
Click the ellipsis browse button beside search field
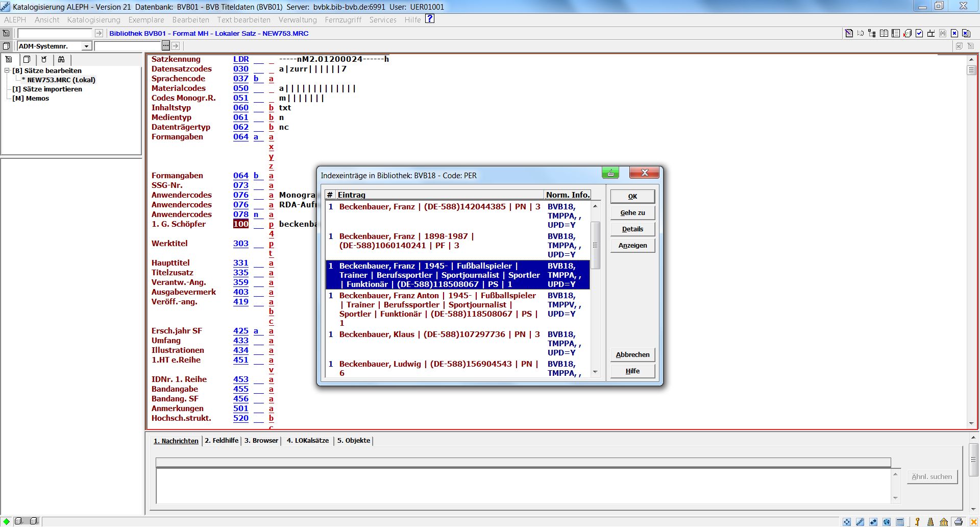pyautogui.click(x=166, y=46)
